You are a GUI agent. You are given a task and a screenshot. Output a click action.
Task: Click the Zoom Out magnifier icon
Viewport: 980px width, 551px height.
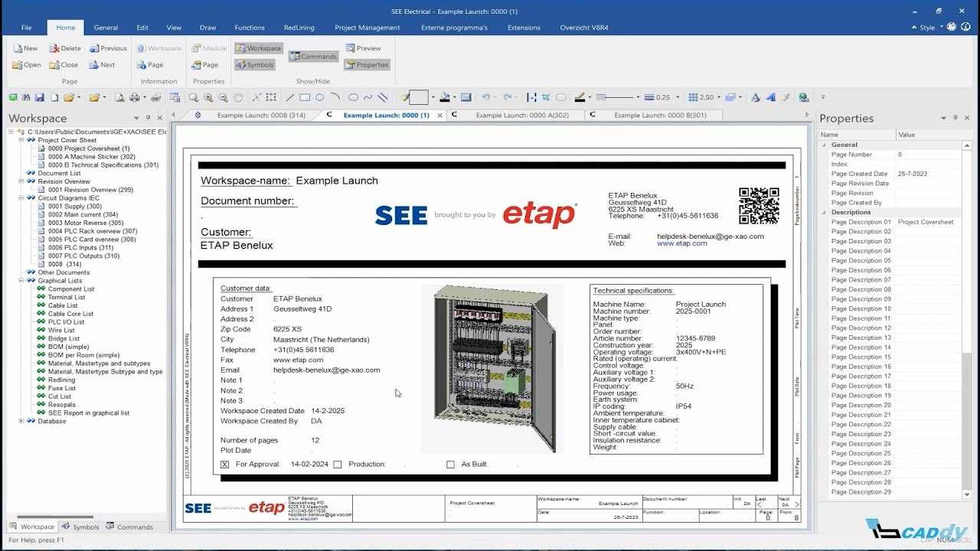[x=223, y=97]
